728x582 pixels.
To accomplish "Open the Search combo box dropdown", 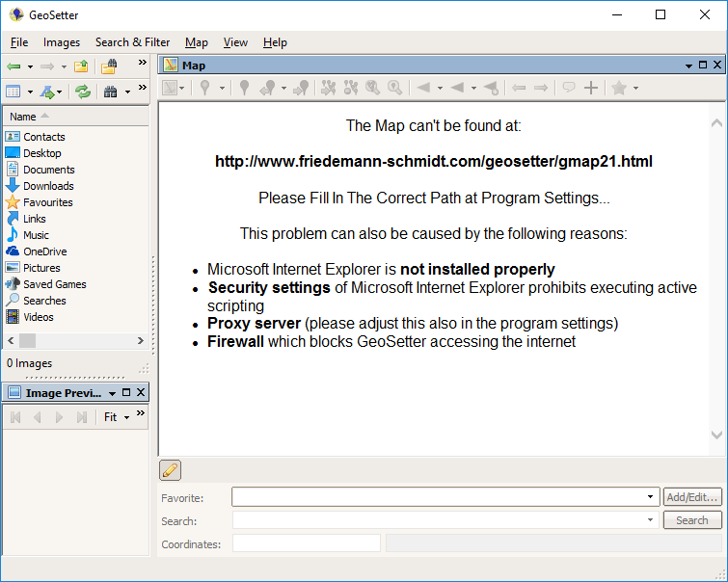I will tap(650, 519).
